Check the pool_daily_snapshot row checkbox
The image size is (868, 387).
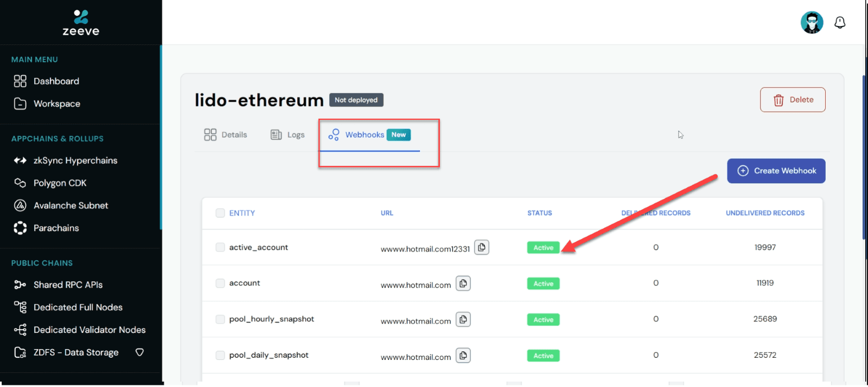220,355
